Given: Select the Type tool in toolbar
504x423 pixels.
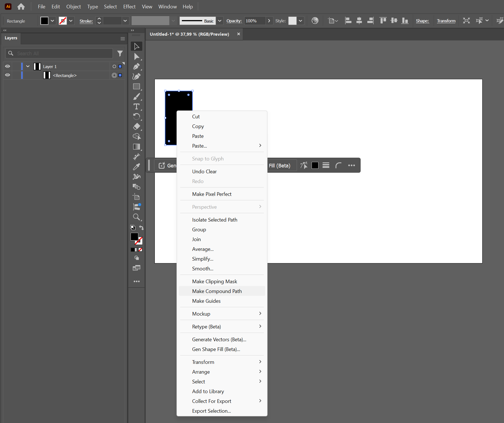Looking at the screenshot, I should coord(136,107).
